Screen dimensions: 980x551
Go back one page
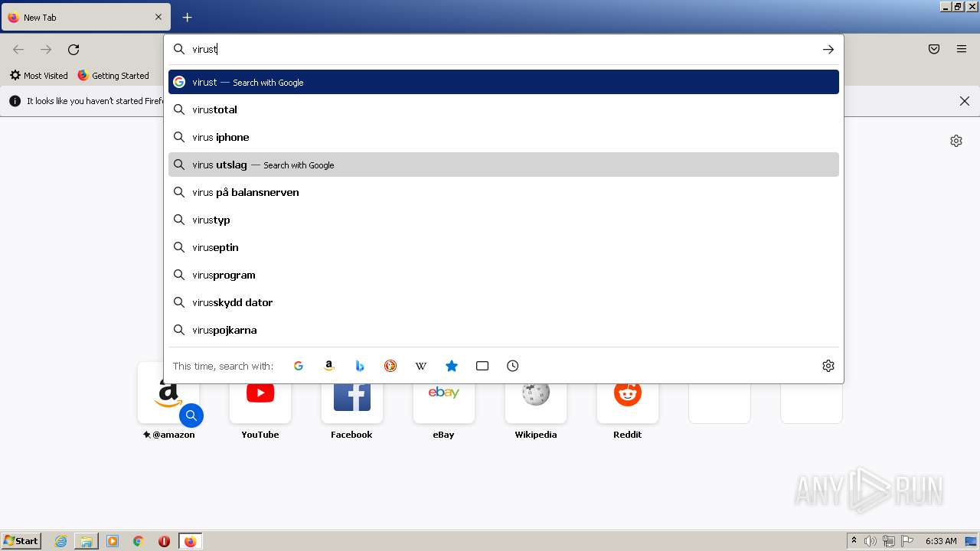point(18,49)
